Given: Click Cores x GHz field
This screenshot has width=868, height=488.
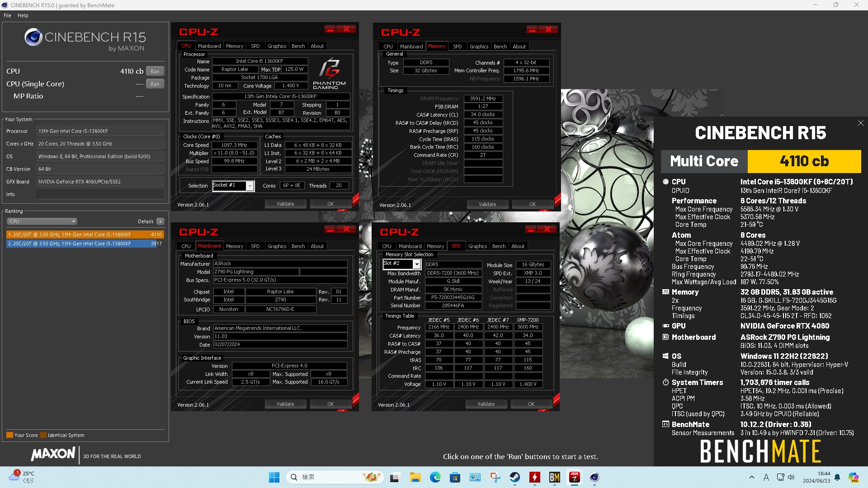Looking at the screenshot, I should (100, 144).
